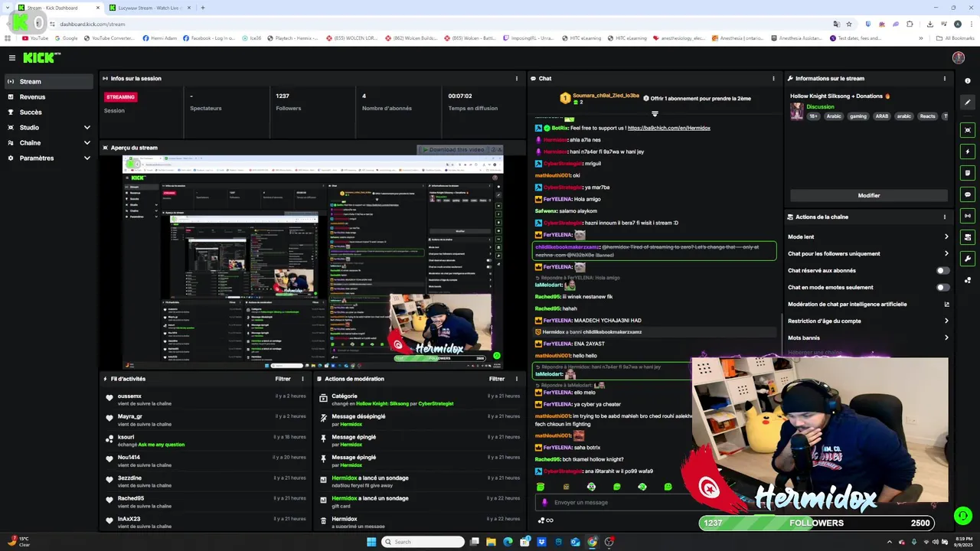
Task: Open Filtrer in Actions de modération panel
Action: click(x=497, y=378)
